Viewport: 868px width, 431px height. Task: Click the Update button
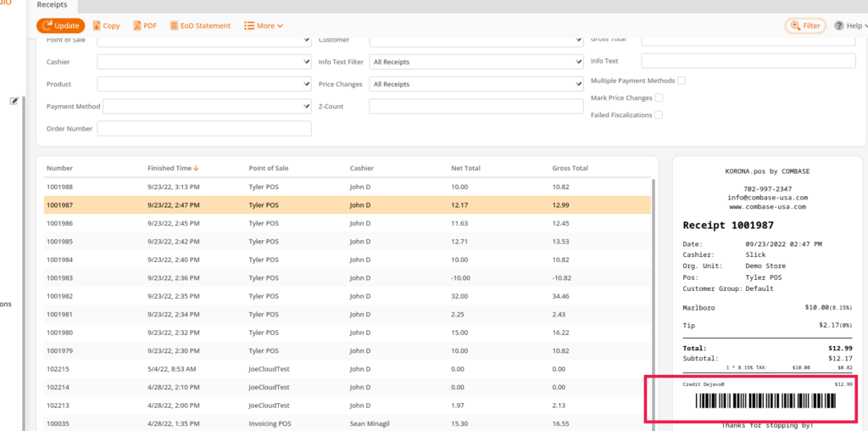pyautogui.click(x=60, y=25)
